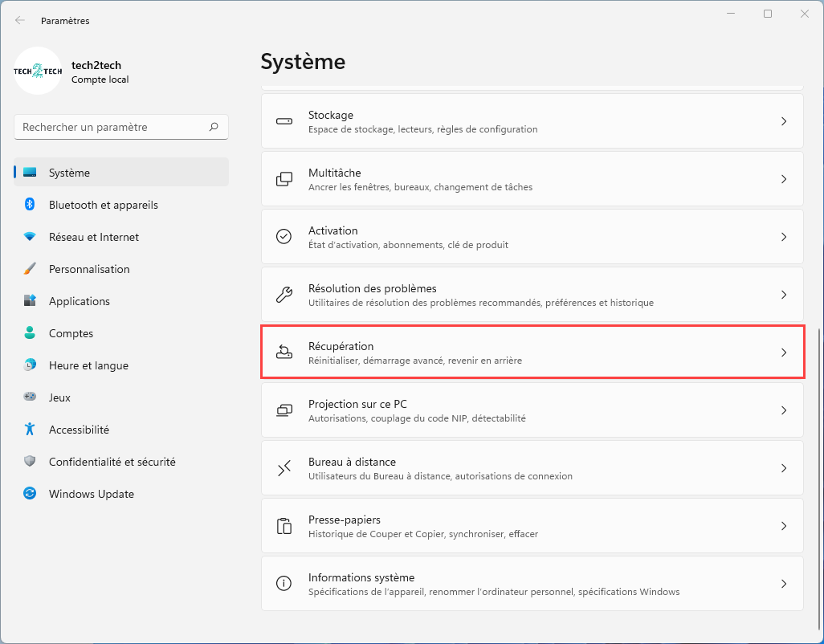The image size is (824, 644).
Task: Click the back arrow button
Action: pyautogui.click(x=20, y=21)
